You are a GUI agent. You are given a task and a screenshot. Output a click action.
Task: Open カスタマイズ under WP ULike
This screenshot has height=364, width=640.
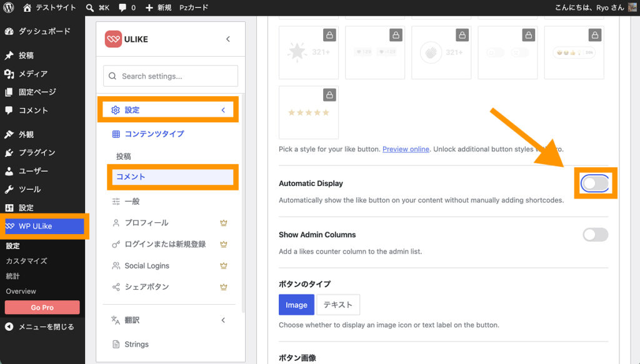(x=26, y=261)
